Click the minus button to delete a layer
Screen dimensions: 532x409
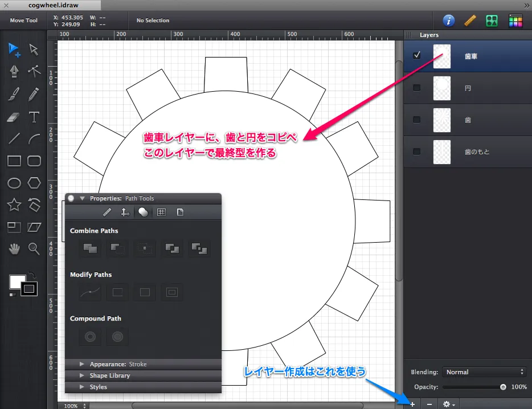tap(429, 404)
